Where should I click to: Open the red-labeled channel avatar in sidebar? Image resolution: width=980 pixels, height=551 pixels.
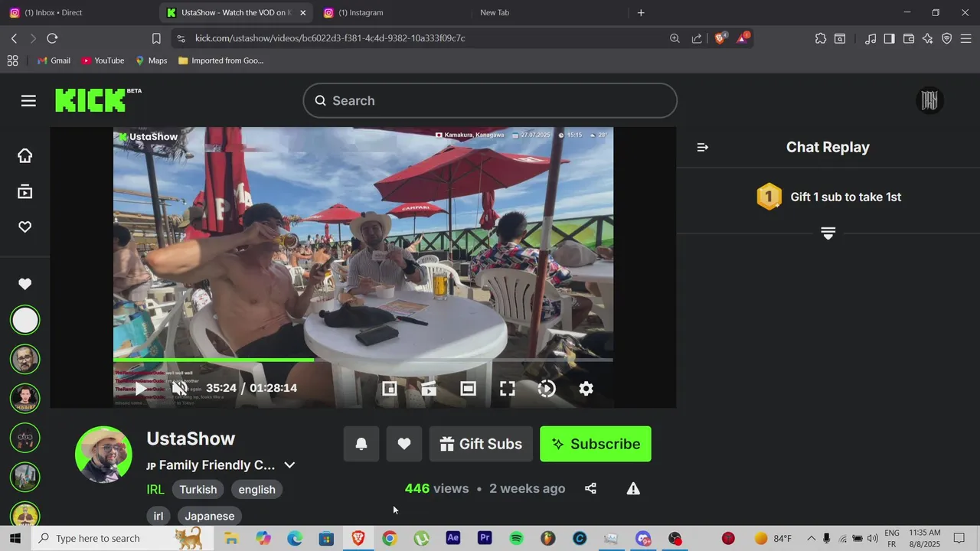[25, 398]
